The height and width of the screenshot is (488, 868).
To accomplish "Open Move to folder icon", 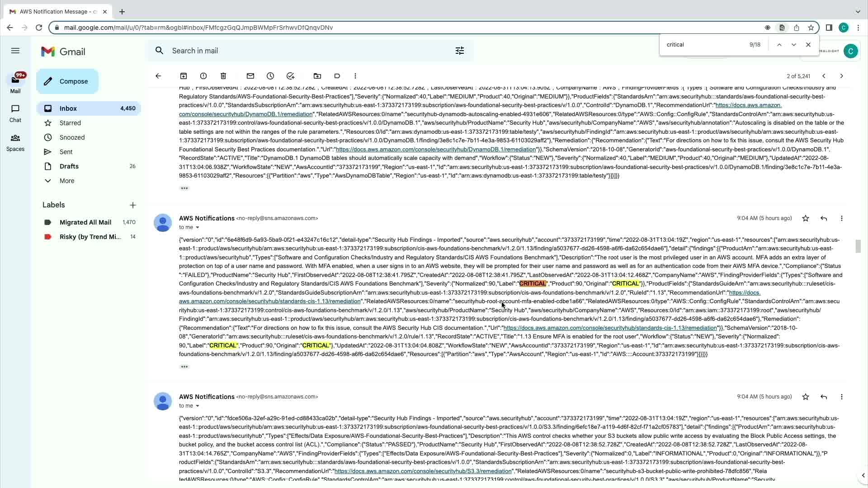I will tap(317, 76).
